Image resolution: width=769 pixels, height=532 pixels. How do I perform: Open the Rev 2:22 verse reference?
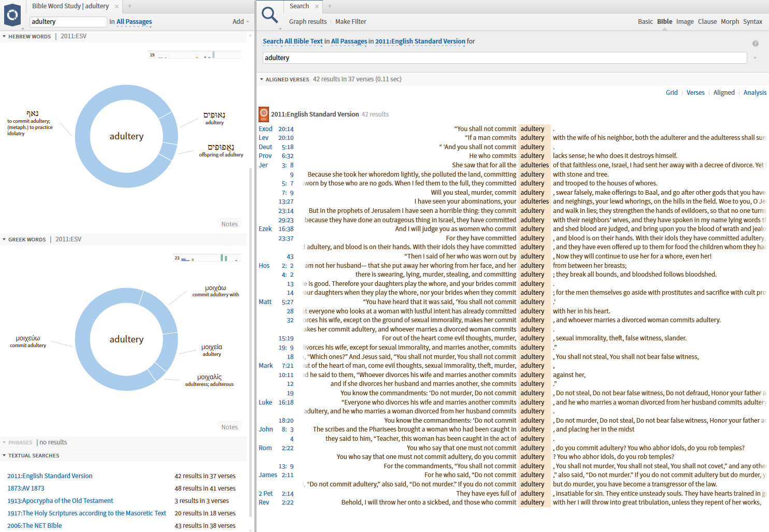click(276, 502)
